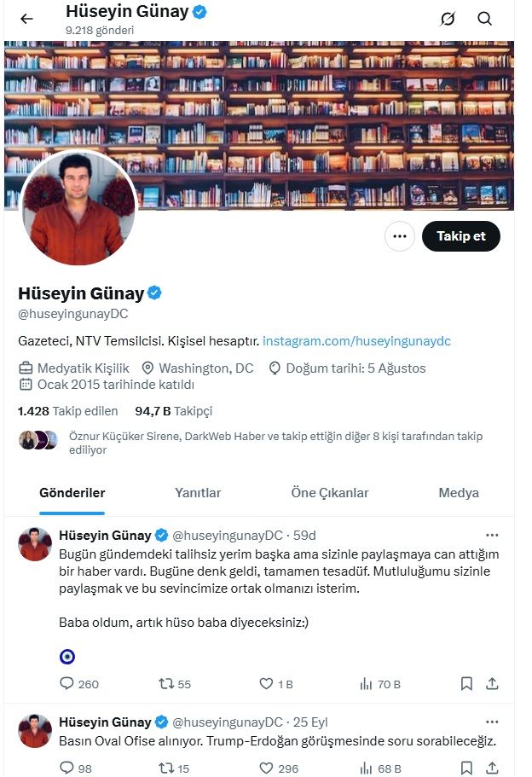This screenshot has height=777, width=532.
Task: Open the instagram.com/huseyingunaydc link
Action: point(356,341)
